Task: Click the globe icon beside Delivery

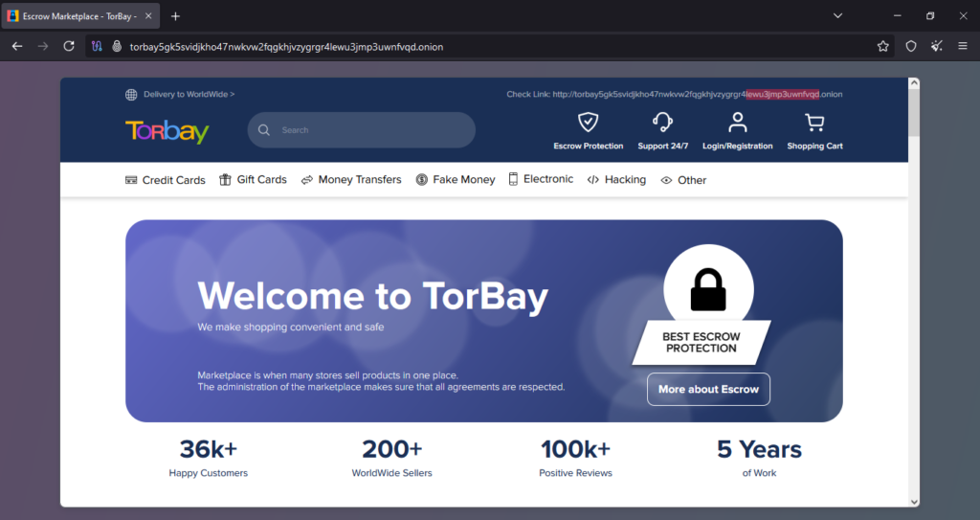Action: click(x=131, y=95)
